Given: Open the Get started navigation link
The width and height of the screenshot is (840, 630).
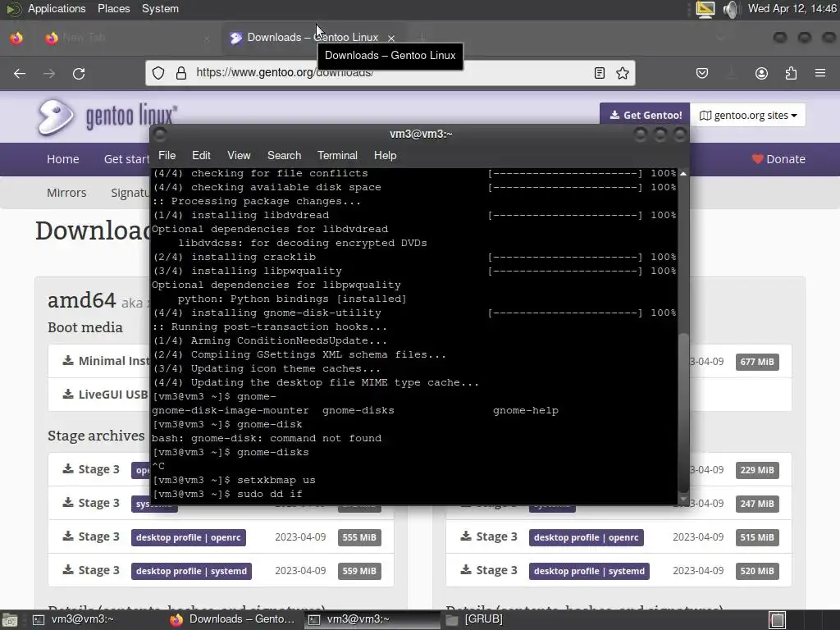Looking at the screenshot, I should click(126, 159).
